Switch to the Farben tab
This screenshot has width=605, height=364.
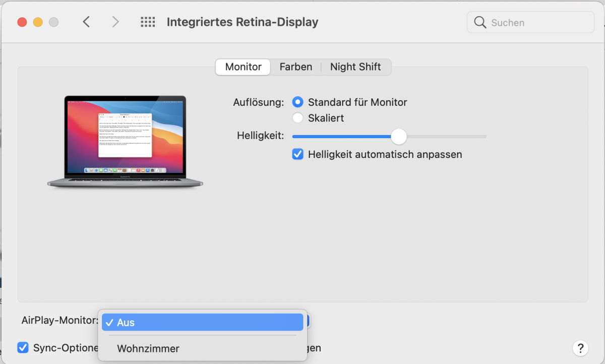pyautogui.click(x=295, y=67)
